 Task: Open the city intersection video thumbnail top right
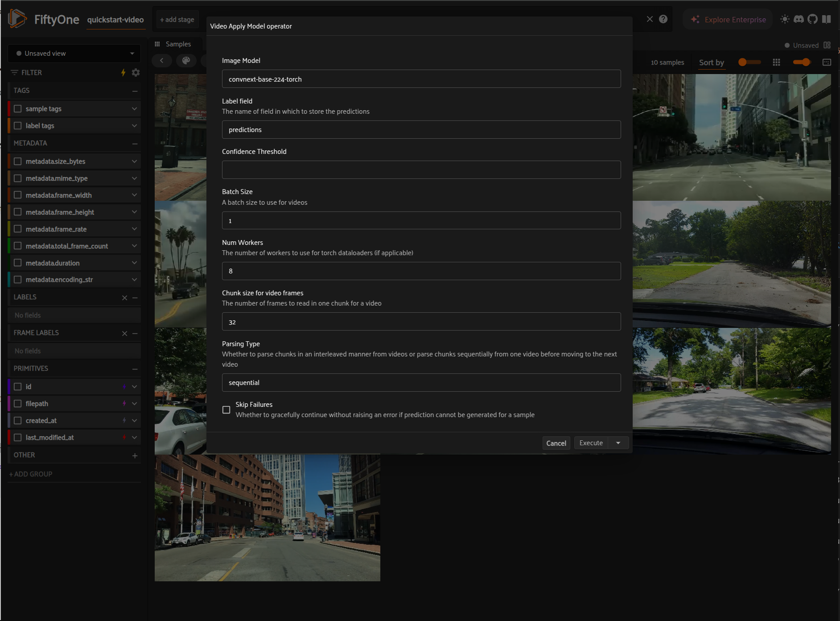coord(732,137)
